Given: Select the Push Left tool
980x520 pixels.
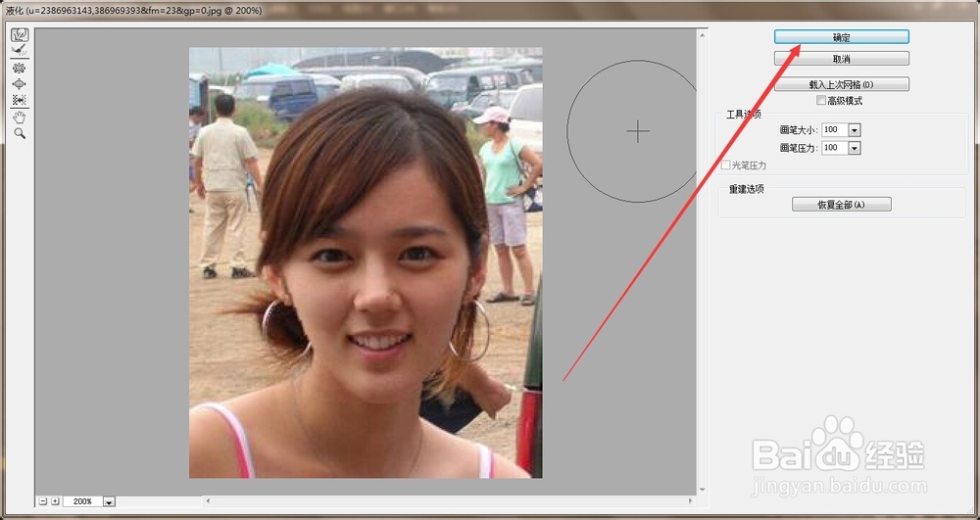Looking at the screenshot, I should (20, 100).
